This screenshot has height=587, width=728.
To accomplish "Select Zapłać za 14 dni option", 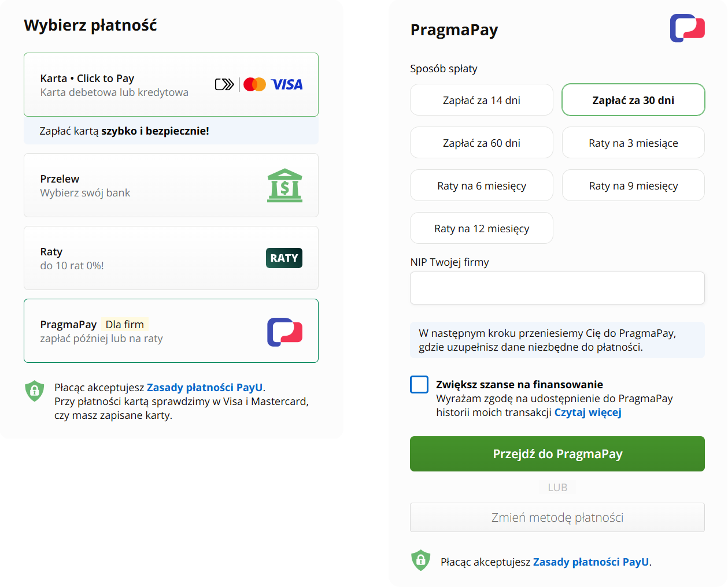I will pyautogui.click(x=481, y=100).
